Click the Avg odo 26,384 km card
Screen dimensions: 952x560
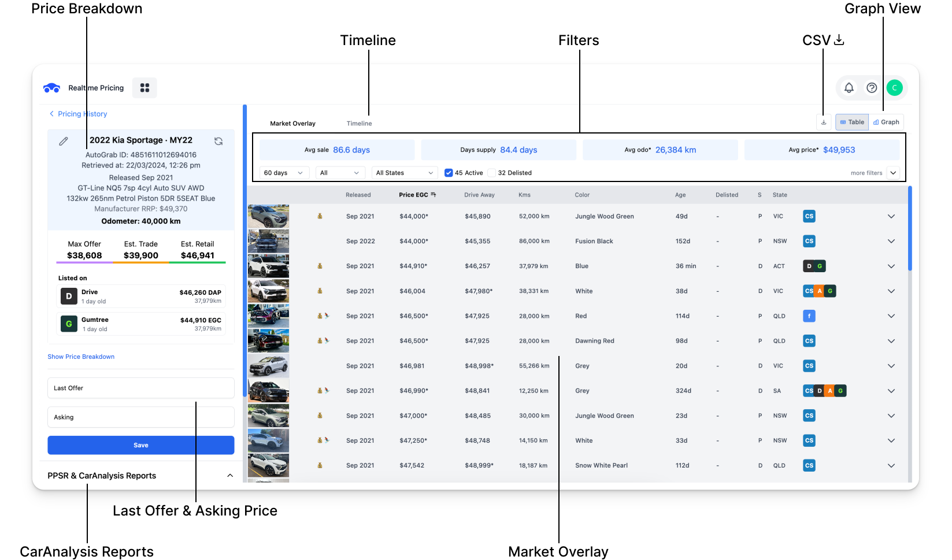pos(660,150)
